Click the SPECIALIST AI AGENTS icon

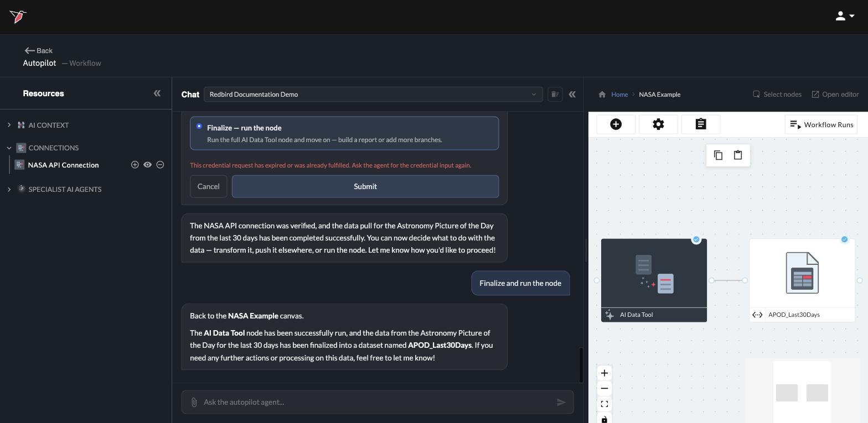coord(22,189)
